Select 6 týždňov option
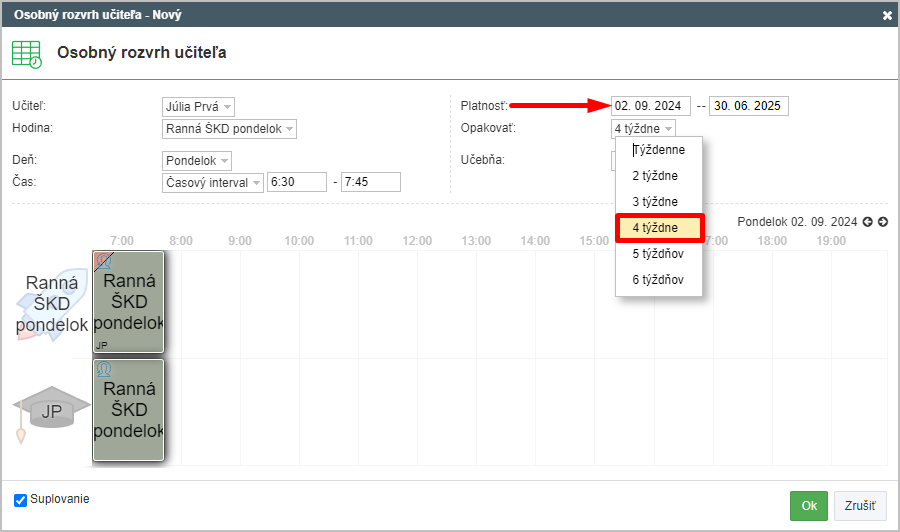Screen dimensions: 900x532 tap(658, 279)
